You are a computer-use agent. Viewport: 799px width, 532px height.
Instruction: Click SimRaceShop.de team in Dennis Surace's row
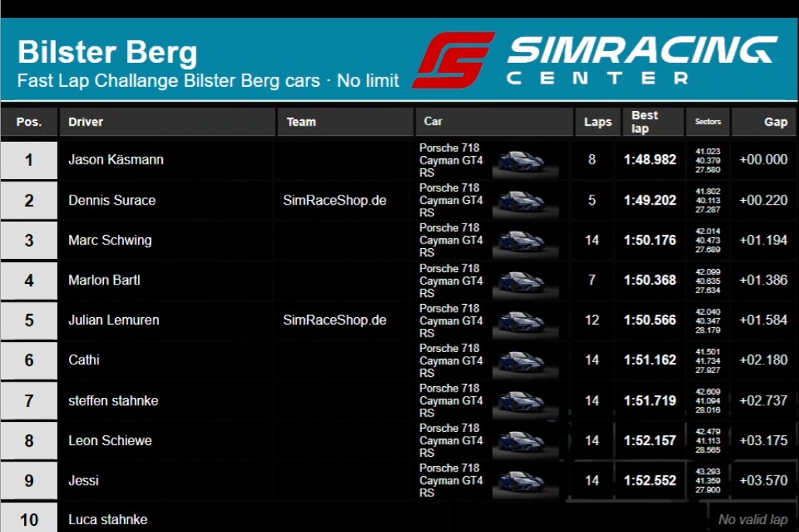click(335, 200)
